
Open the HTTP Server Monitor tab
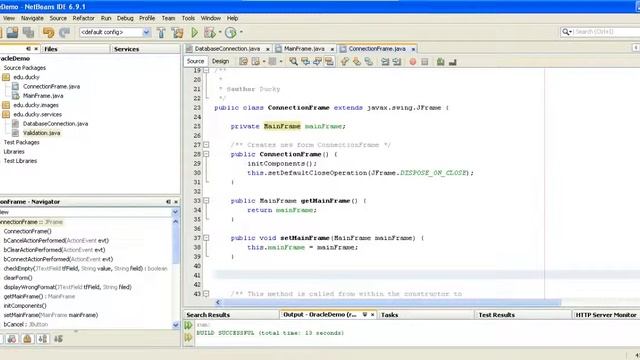pos(606,315)
